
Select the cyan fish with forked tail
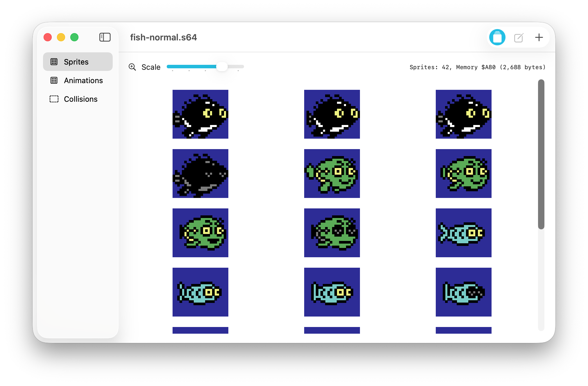[x=464, y=233]
